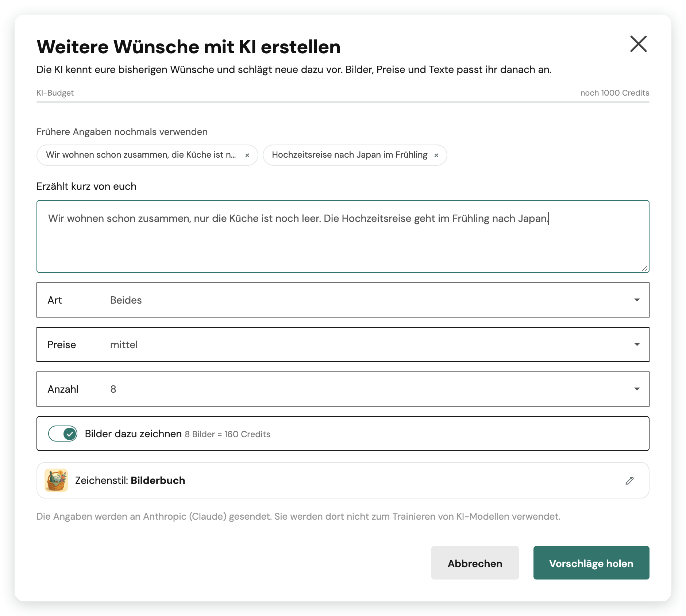Click the 'Zeichenstil: Bilderbuch' label
This screenshot has height=616, width=686.
[x=130, y=480]
